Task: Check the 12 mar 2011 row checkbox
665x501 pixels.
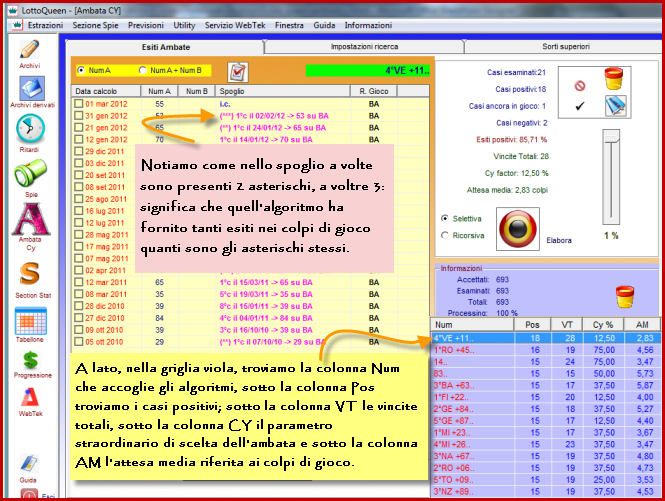Action: [x=78, y=282]
